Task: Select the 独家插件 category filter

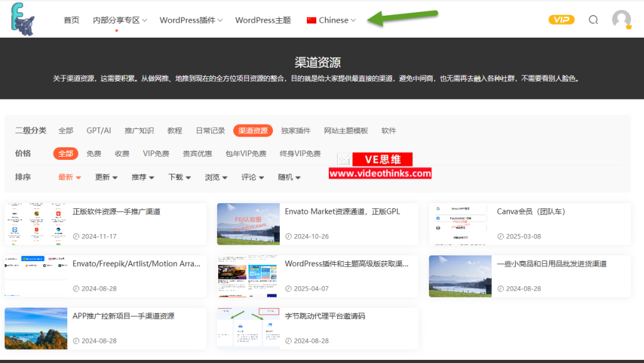Action: (x=296, y=131)
